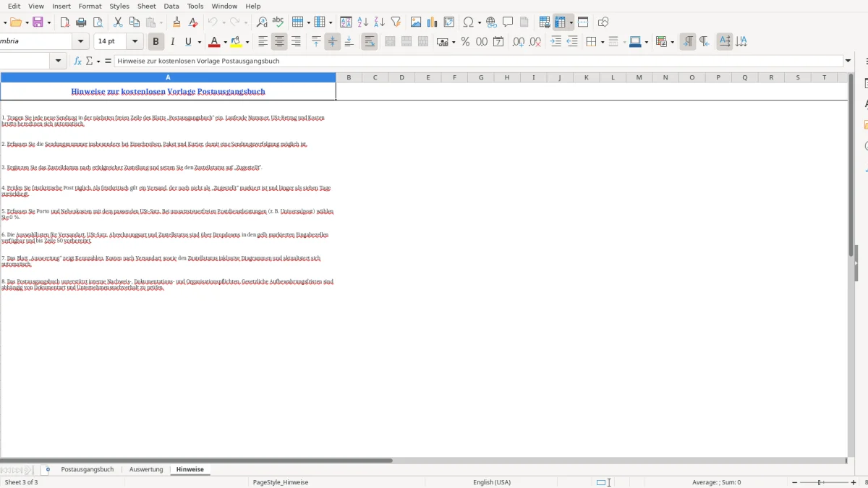868x488 pixels.
Task: Format as percent
Action: pos(465,42)
